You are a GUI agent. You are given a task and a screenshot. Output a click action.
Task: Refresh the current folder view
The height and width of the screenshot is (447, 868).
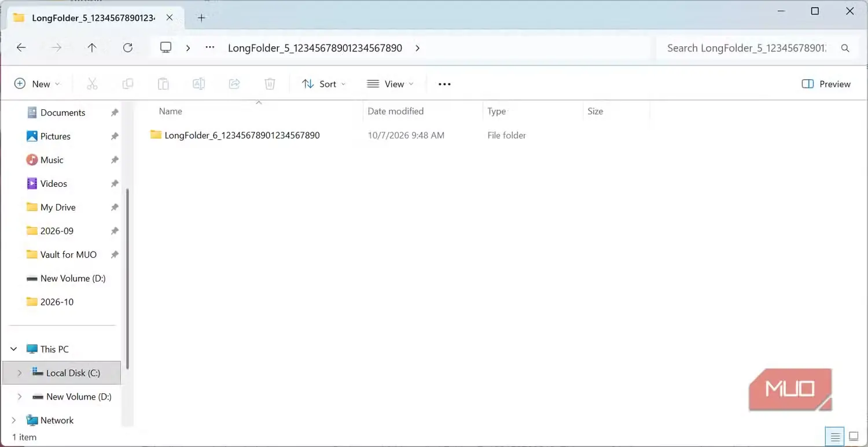point(128,48)
